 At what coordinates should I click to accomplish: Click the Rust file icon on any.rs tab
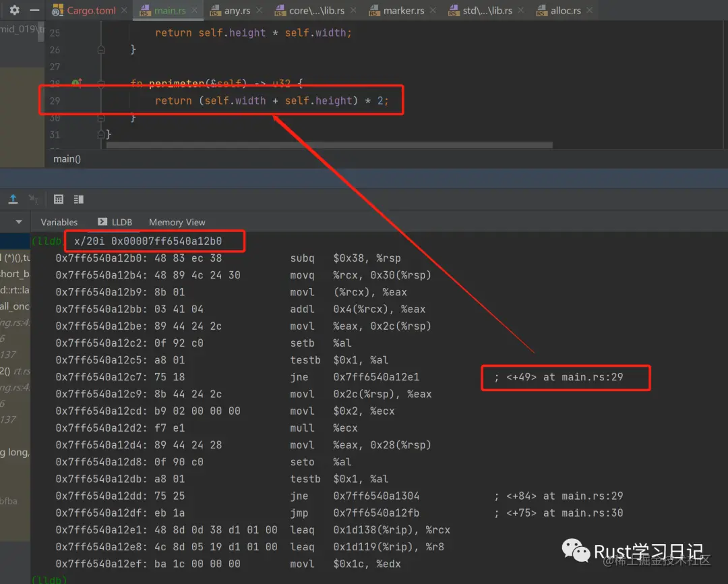pos(215,10)
